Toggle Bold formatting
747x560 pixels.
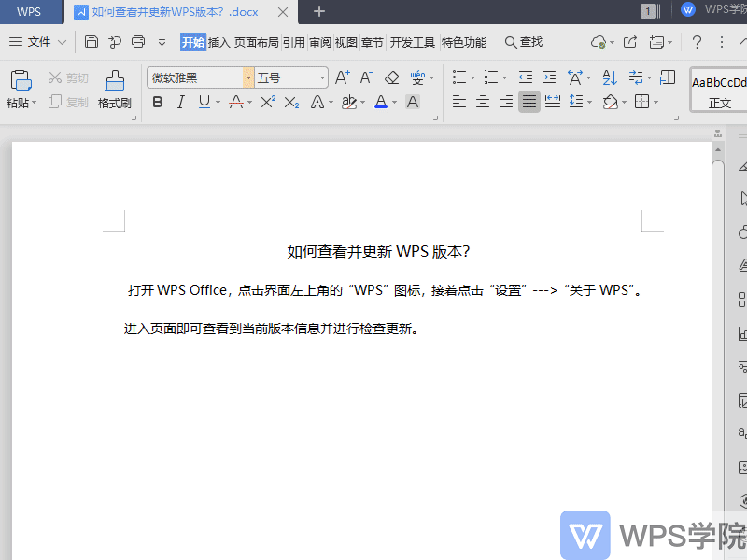click(x=158, y=102)
